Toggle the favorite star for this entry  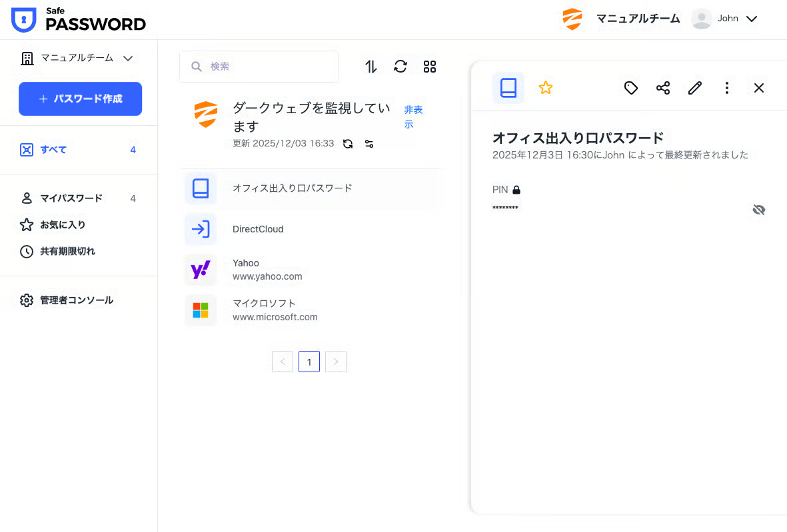coord(545,88)
